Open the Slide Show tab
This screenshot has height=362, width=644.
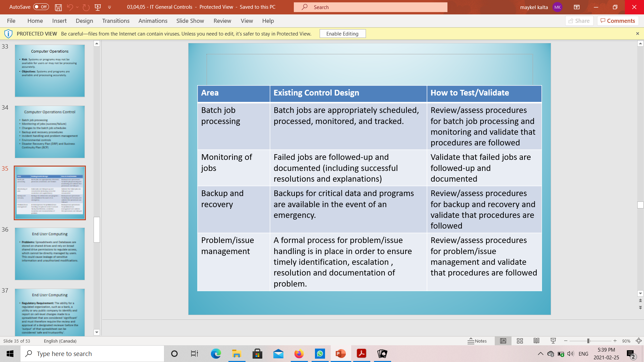(x=190, y=21)
